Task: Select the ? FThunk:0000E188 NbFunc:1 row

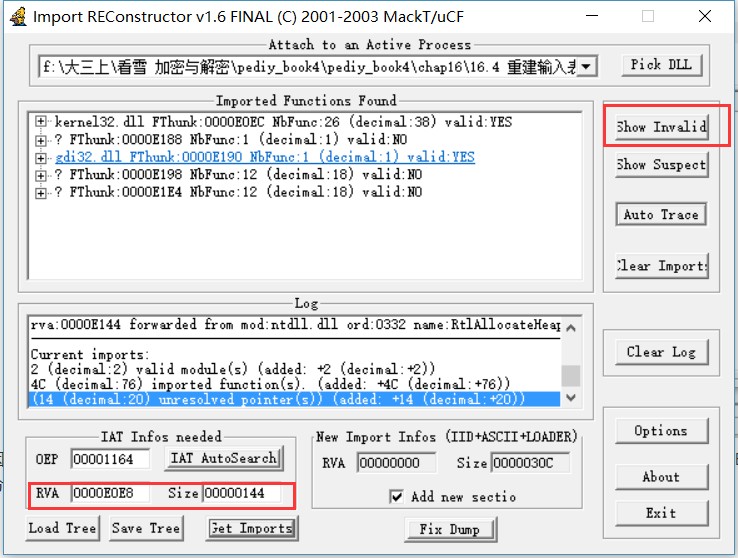Action: tap(231, 139)
